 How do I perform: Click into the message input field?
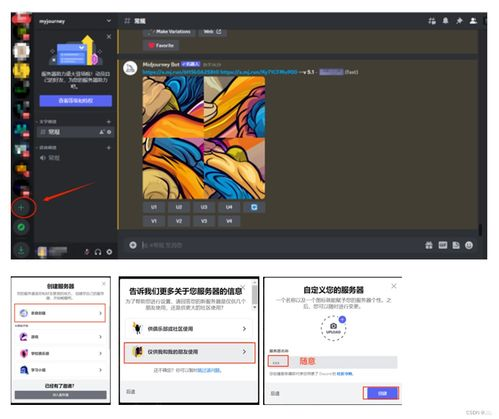(x=280, y=245)
